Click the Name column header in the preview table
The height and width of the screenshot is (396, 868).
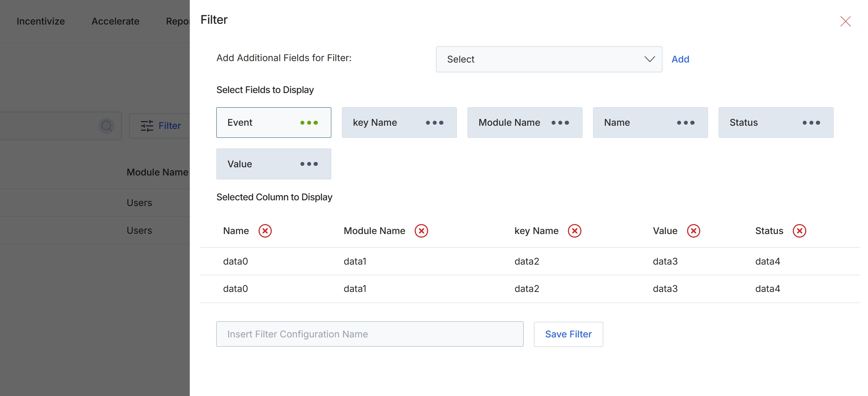click(236, 231)
